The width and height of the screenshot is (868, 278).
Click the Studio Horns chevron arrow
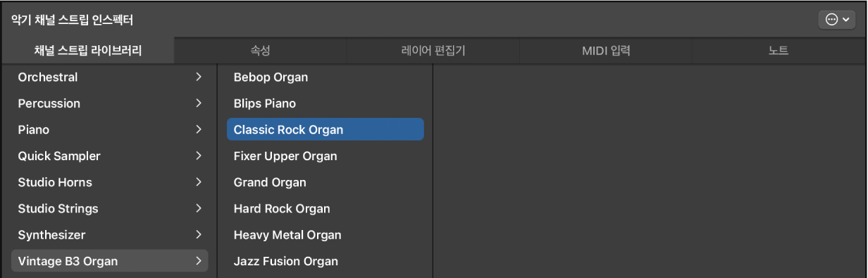pyautogui.click(x=199, y=182)
